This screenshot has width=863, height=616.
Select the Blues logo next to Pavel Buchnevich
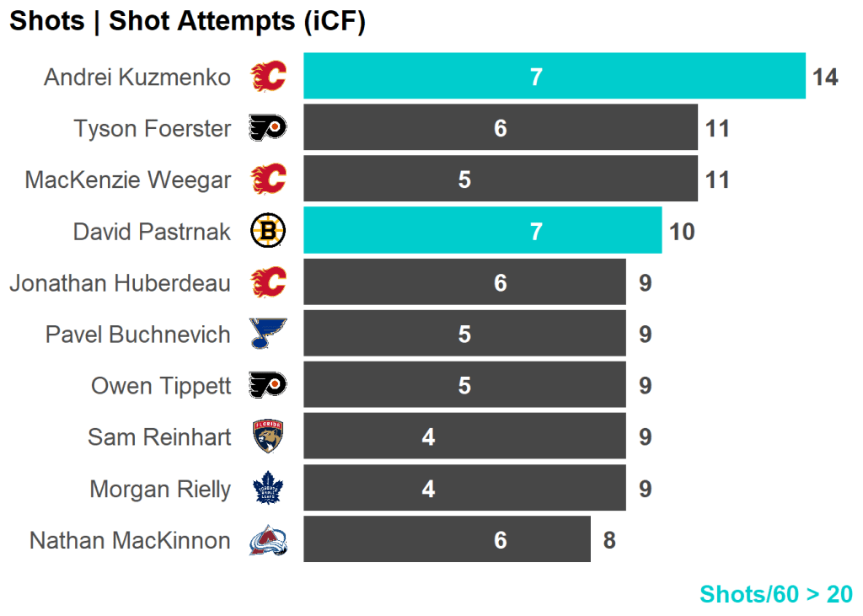click(x=268, y=334)
